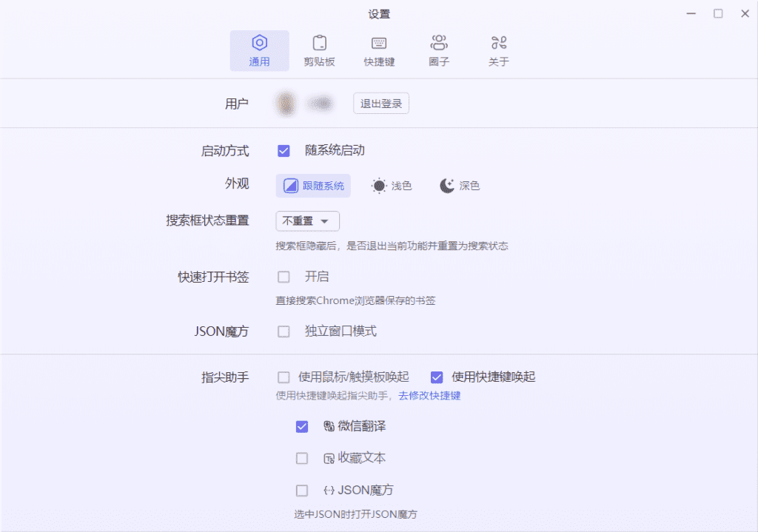Enable 快速打开书签 开启 checkbox
This screenshot has height=532, width=758.
pos(284,277)
